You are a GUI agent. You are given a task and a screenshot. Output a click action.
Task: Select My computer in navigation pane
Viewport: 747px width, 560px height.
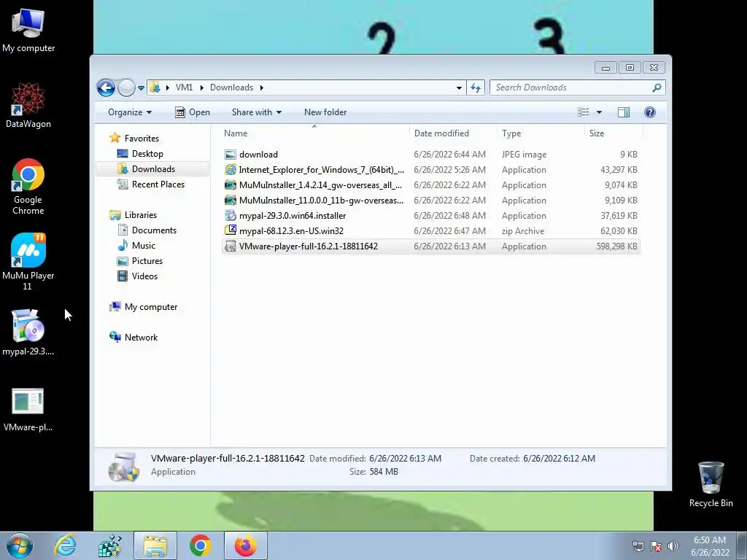(150, 307)
